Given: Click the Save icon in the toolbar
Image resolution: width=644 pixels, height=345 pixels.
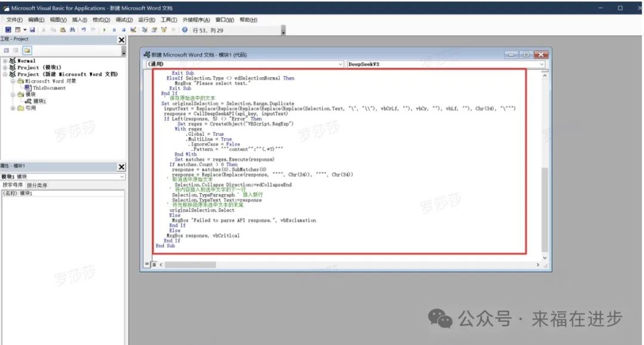Looking at the screenshot, I should pyautogui.click(x=32, y=30).
